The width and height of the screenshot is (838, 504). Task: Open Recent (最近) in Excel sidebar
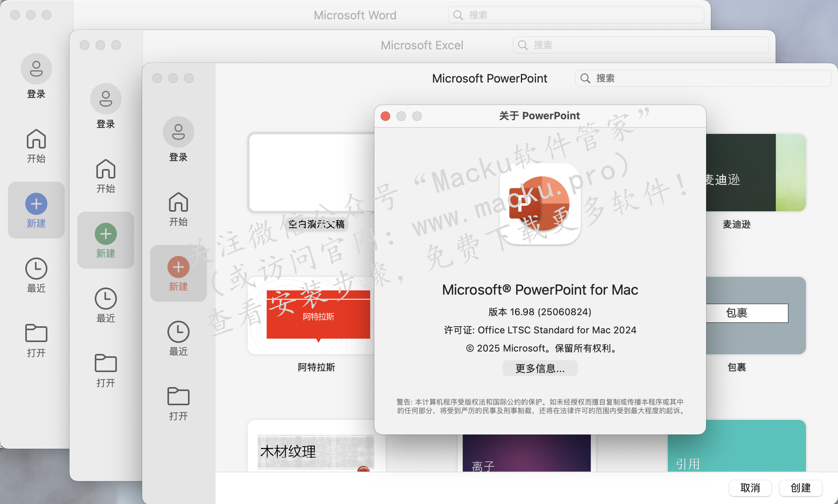pos(105,305)
